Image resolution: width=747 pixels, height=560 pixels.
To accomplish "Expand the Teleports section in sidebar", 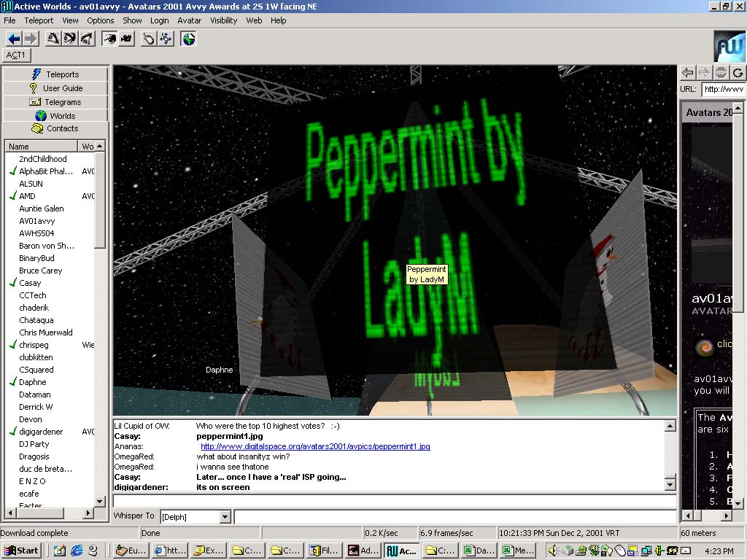I will point(55,74).
